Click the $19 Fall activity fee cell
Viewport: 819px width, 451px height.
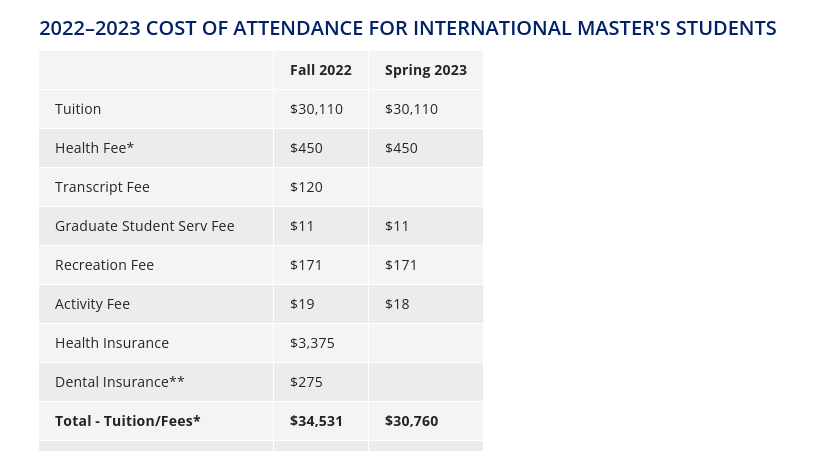pyautogui.click(x=302, y=304)
